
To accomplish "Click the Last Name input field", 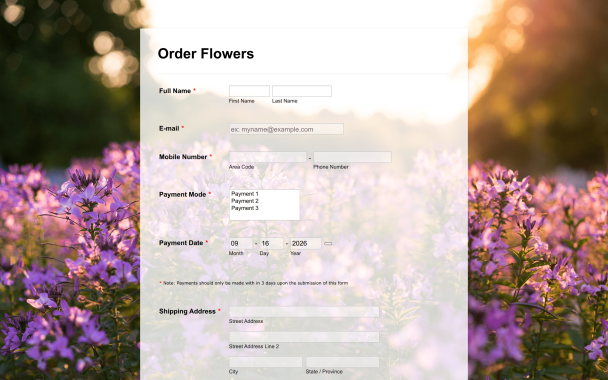I will point(302,91).
